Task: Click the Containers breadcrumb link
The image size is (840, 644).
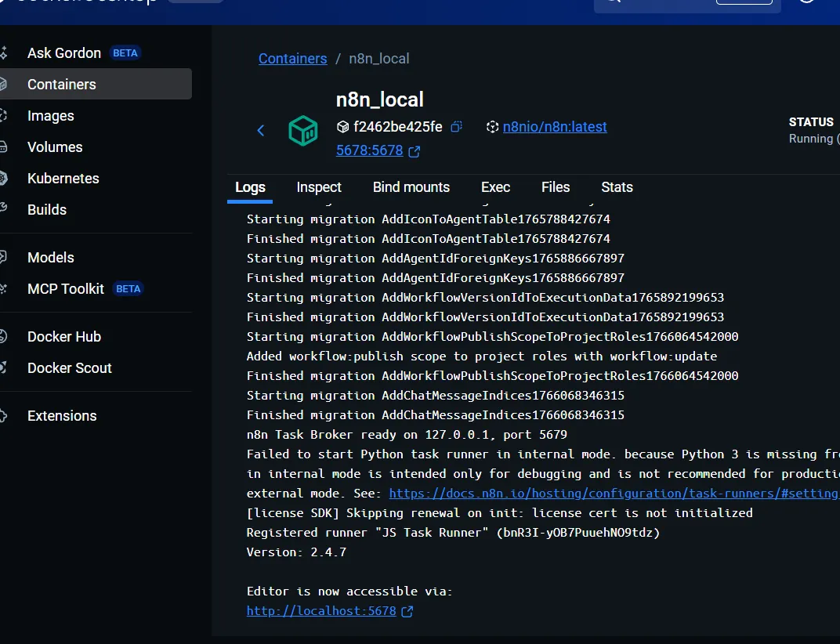Action: [292, 59]
